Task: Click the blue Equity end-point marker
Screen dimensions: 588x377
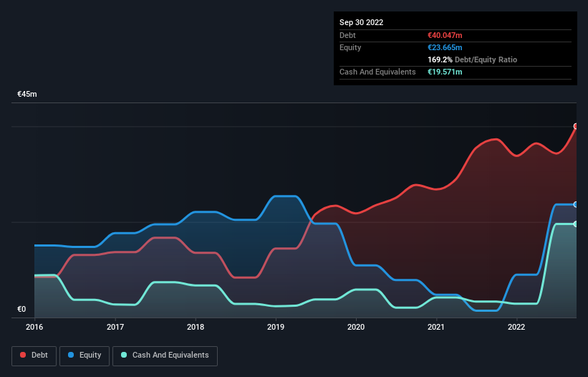Action: (576, 204)
